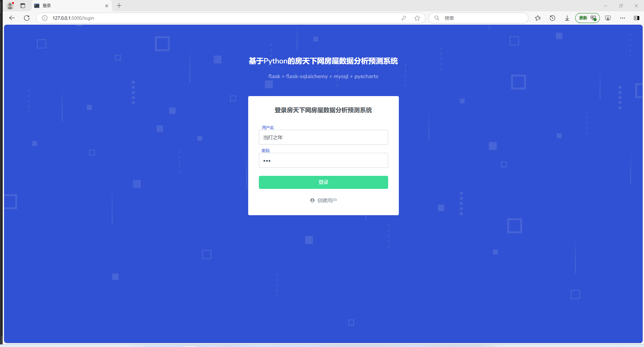Viewport: 644px width, 347px height.
Task: Open the favorites list icon
Action: tap(538, 18)
